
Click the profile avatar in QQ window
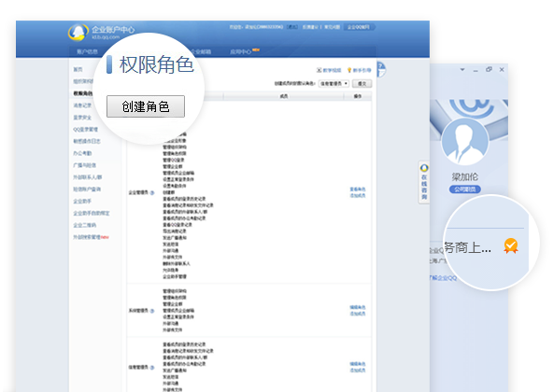click(465, 142)
